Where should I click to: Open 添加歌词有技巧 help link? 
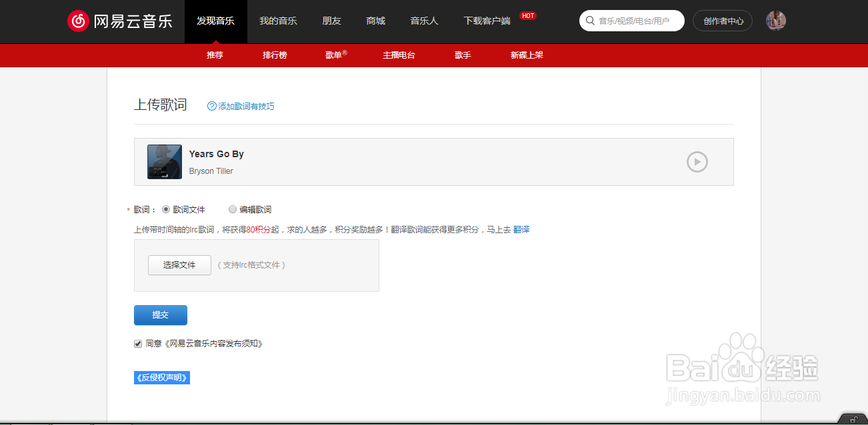point(246,107)
